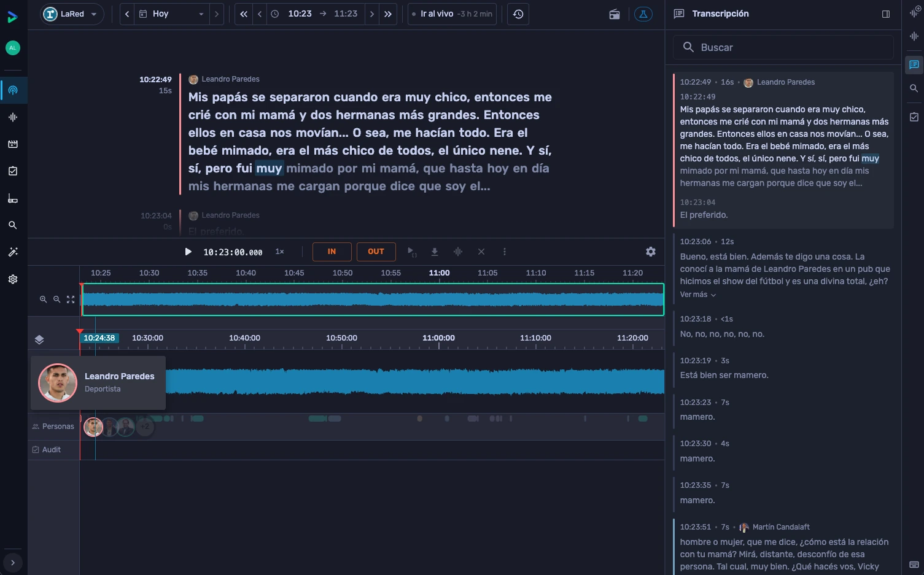Open player settings gear icon
The image size is (924, 575).
tap(651, 252)
